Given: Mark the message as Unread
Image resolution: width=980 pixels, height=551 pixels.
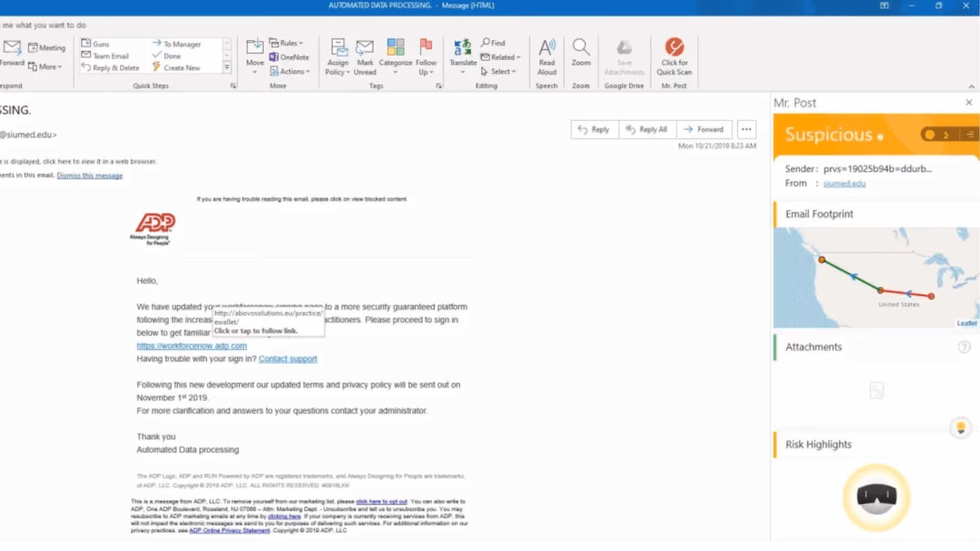Looking at the screenshot, I should pyautogui.click(x=365, y=57).
